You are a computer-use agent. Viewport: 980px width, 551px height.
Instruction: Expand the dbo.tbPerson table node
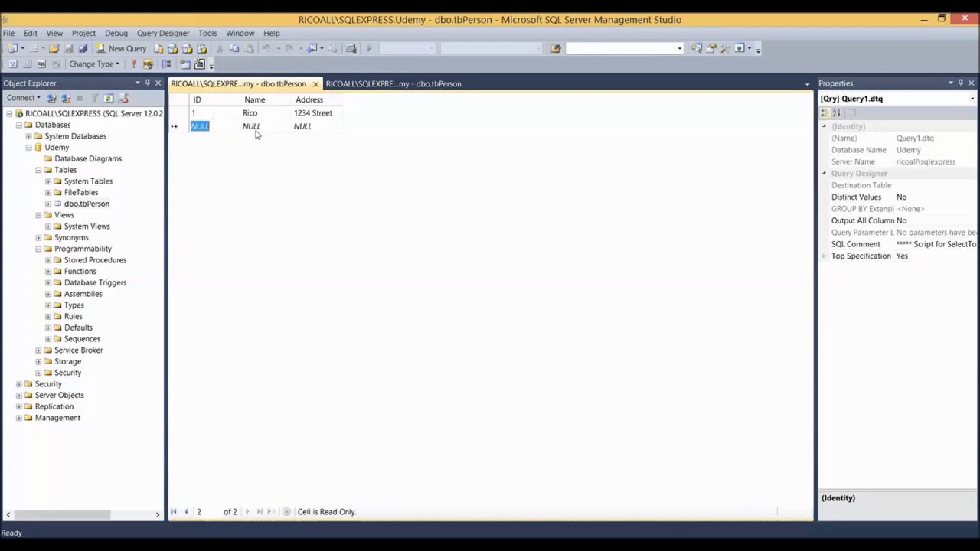pos(48,204)
